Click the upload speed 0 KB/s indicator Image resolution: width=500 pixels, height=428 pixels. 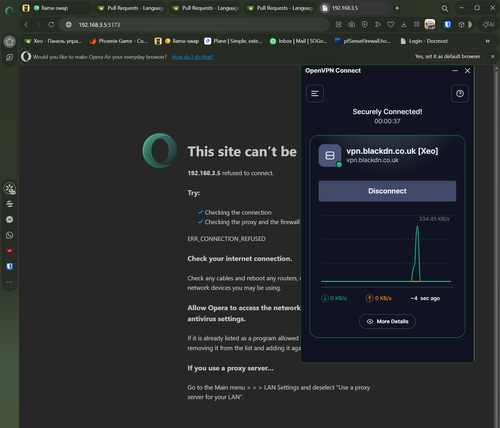378,298
